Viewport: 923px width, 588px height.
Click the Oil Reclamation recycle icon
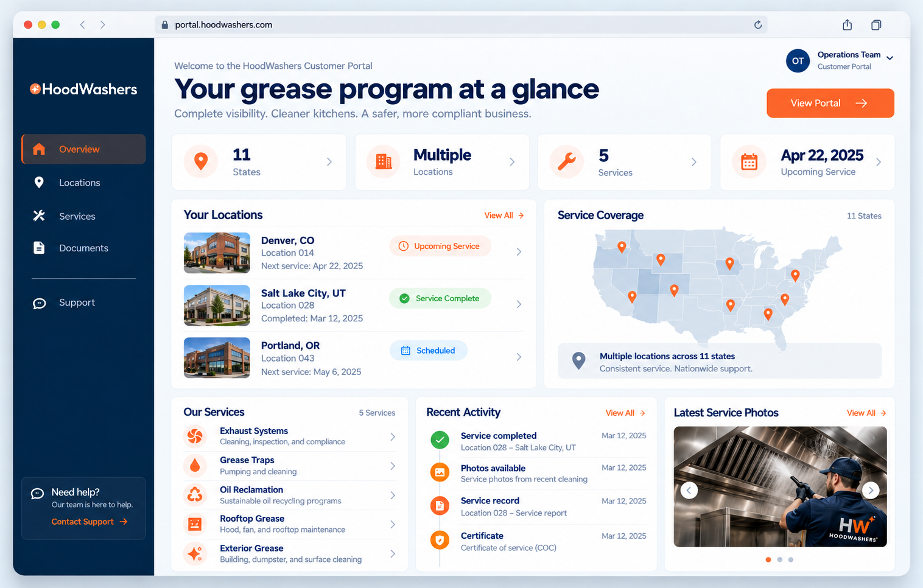195,495
